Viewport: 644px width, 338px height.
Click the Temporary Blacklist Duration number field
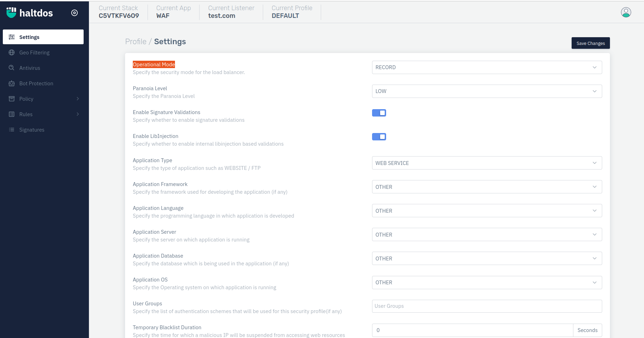[x=473, y=330]
